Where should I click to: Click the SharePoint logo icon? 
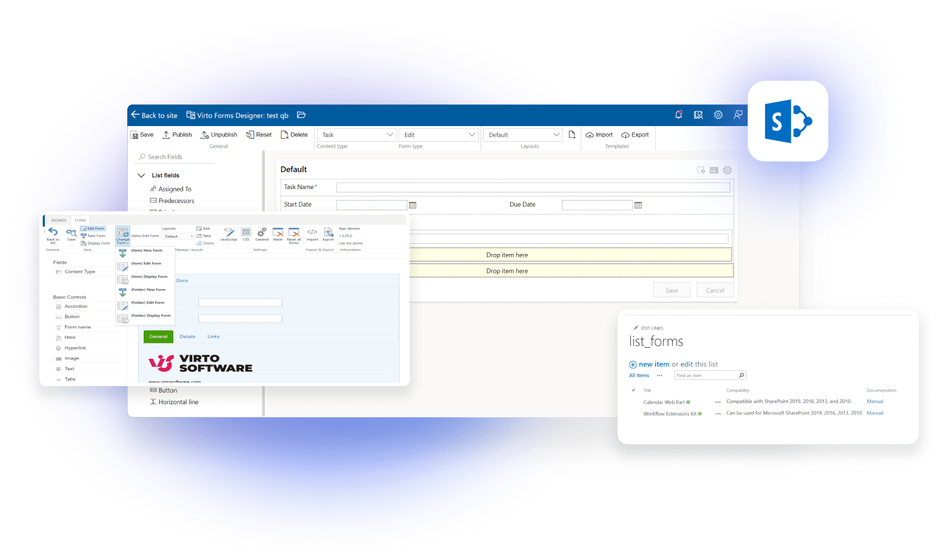788,121
